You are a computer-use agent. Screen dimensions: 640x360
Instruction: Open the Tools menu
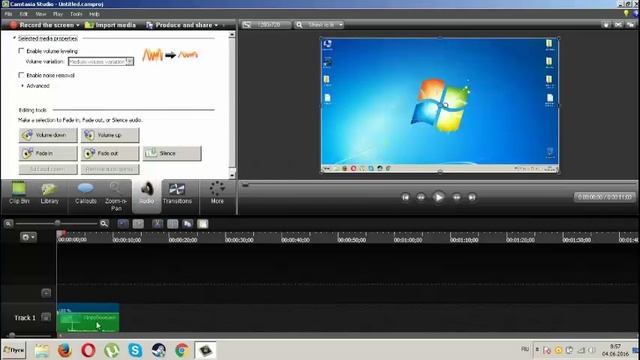(76, 14)
